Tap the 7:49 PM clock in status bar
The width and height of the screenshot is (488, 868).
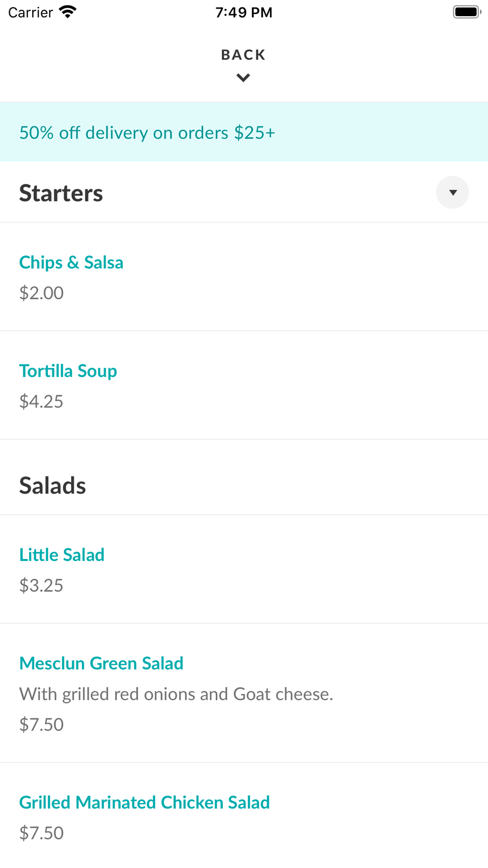click(244, 13)
